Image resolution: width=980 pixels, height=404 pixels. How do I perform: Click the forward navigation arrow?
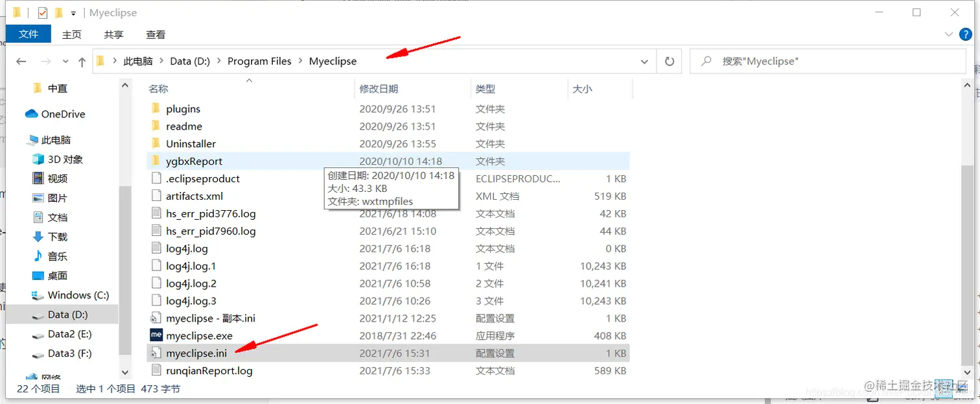(46, 62)
